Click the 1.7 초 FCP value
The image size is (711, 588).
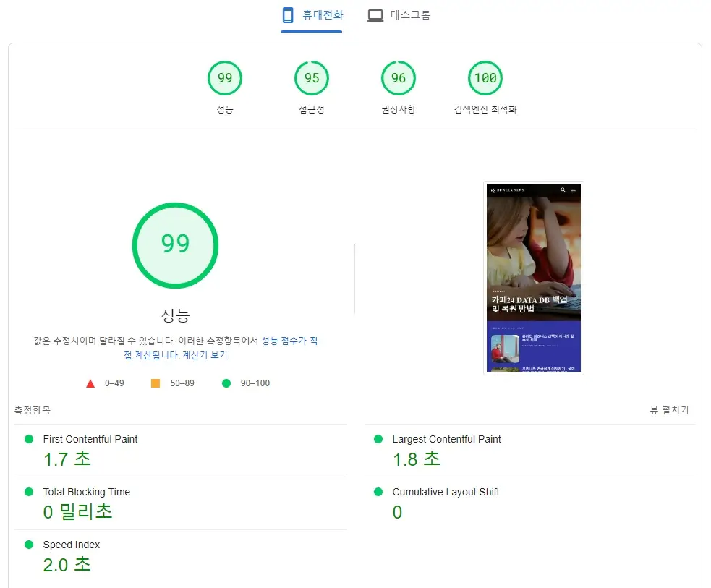(x=67, y=459)
